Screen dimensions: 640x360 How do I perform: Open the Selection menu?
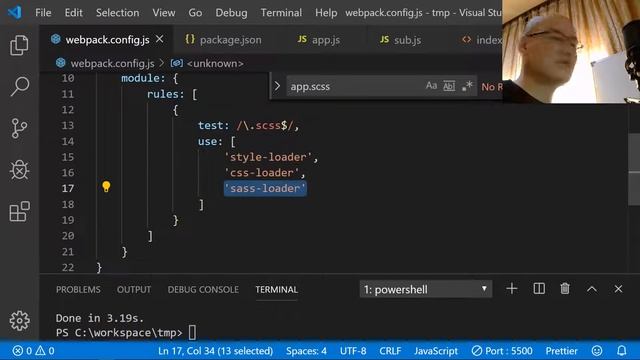118,13
